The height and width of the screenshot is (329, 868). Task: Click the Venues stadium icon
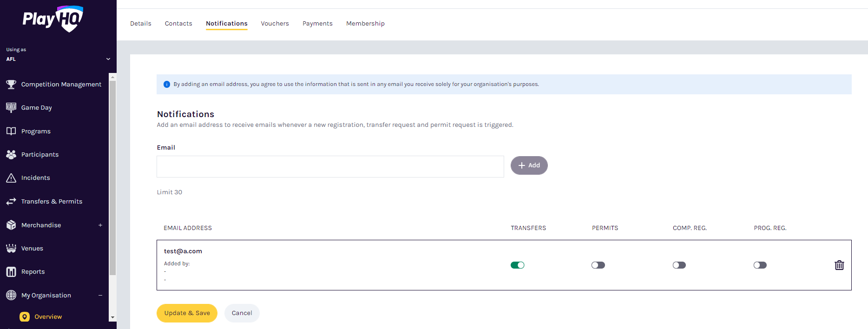click(x=11, y=249)
